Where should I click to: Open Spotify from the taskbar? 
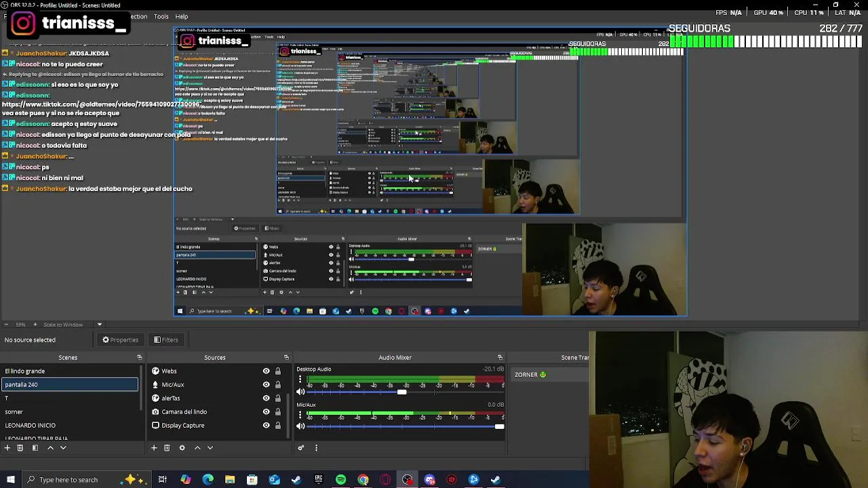pos(340,480)
